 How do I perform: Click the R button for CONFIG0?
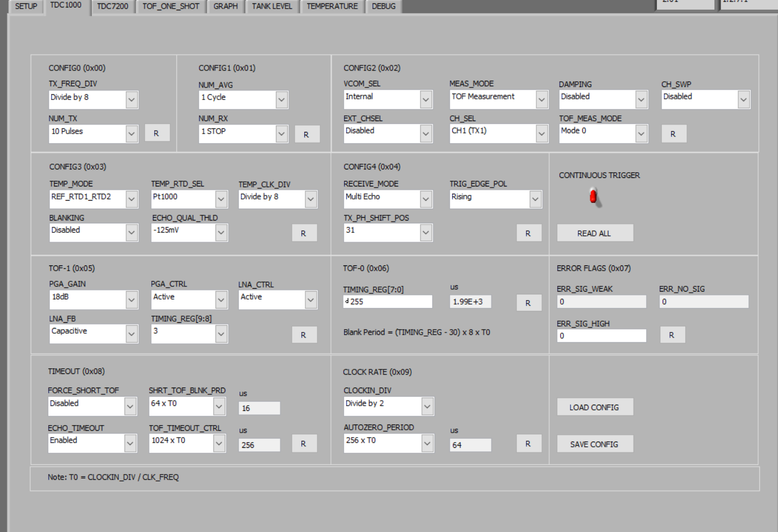tap(156, 134)
